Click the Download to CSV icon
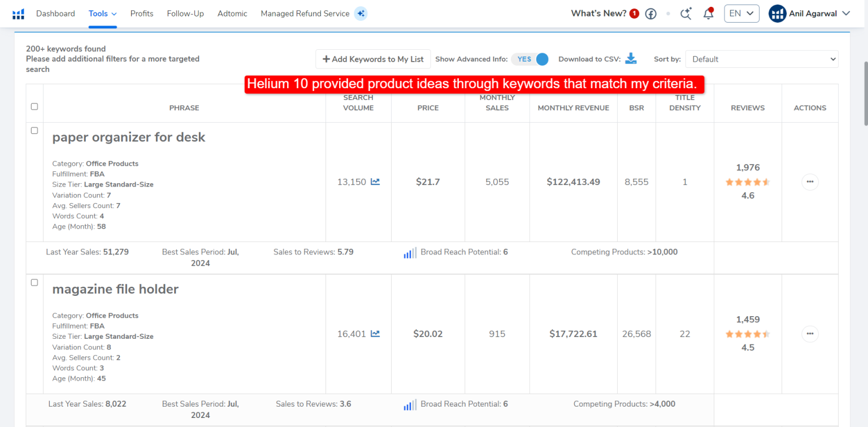The width and height of the screenshot is (868, 427). [x=631, y=58]
